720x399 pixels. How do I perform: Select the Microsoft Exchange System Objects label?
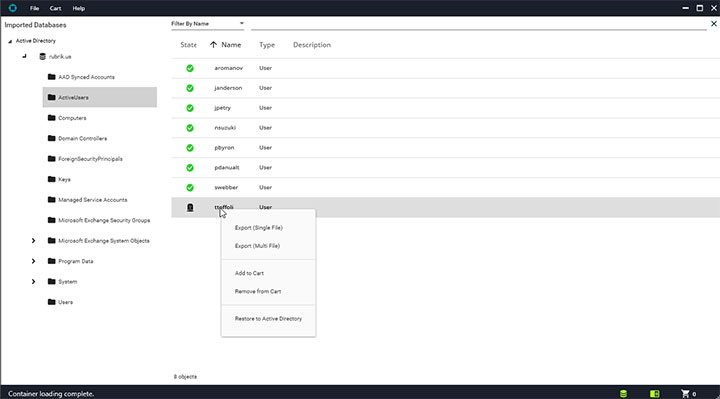pyautogui.click(x=104, y=241)
